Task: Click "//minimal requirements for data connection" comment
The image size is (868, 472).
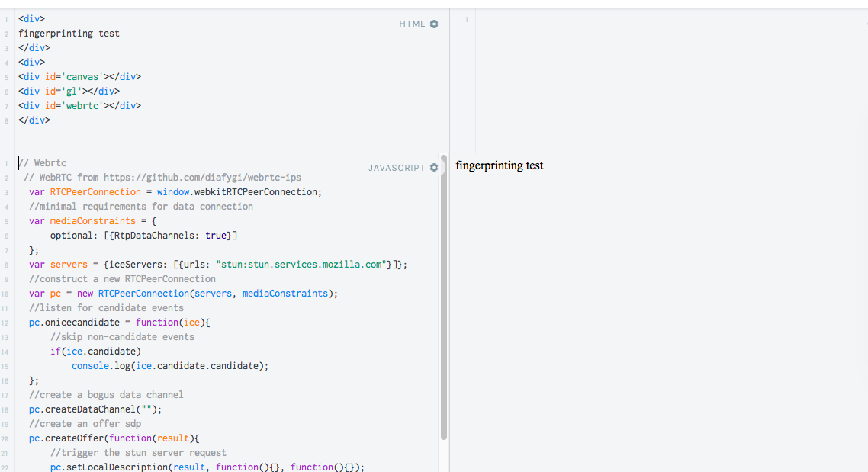Action: [141, 207]
